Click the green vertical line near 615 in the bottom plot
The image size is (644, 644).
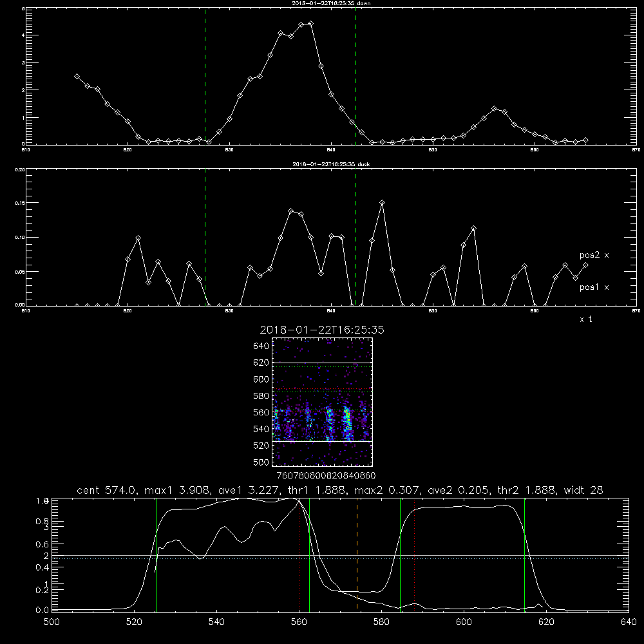pos(524,554)
